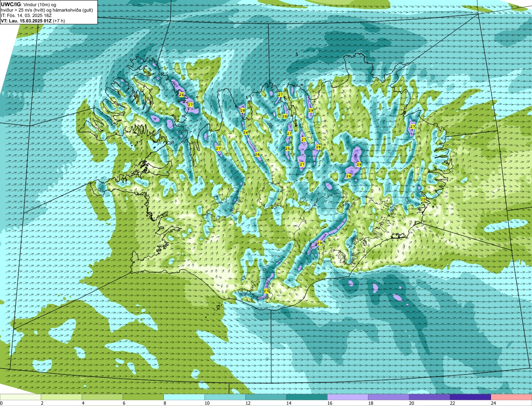This screenshot has width=532, height=406.
Task: Click the '20' tick label under the color bar
Action: (x=411, y=403)
